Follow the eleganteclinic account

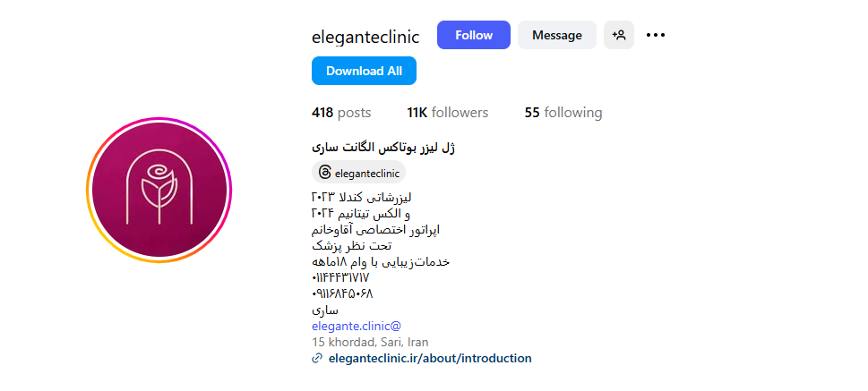click(473, 35)
